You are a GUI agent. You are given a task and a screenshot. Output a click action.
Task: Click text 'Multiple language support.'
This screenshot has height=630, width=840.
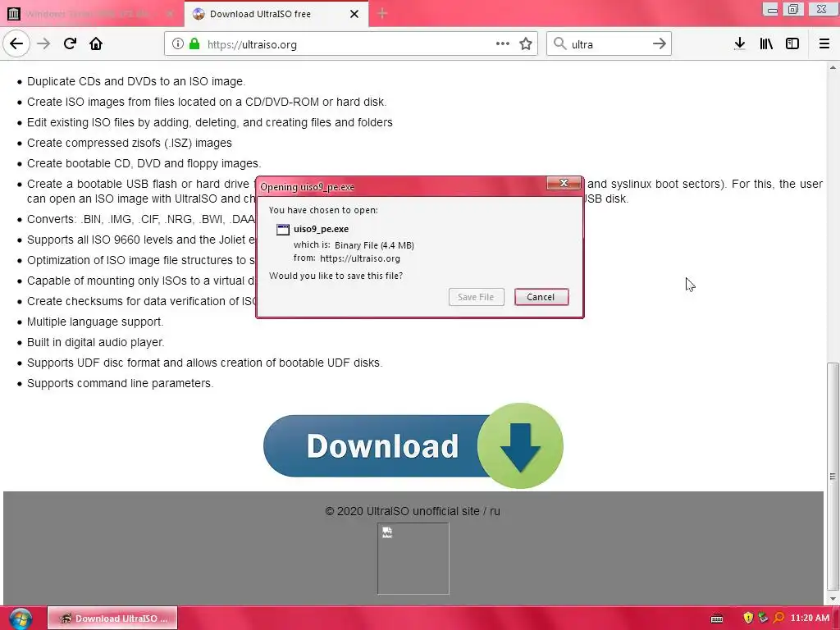pyautogui.click(x=95, y=322)
